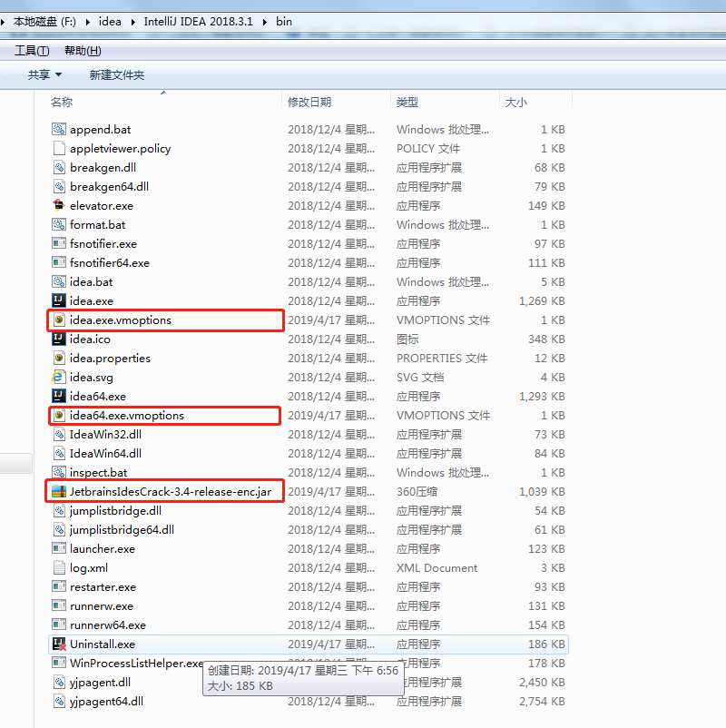Click the elevator.exe icon

coord(59,205)
